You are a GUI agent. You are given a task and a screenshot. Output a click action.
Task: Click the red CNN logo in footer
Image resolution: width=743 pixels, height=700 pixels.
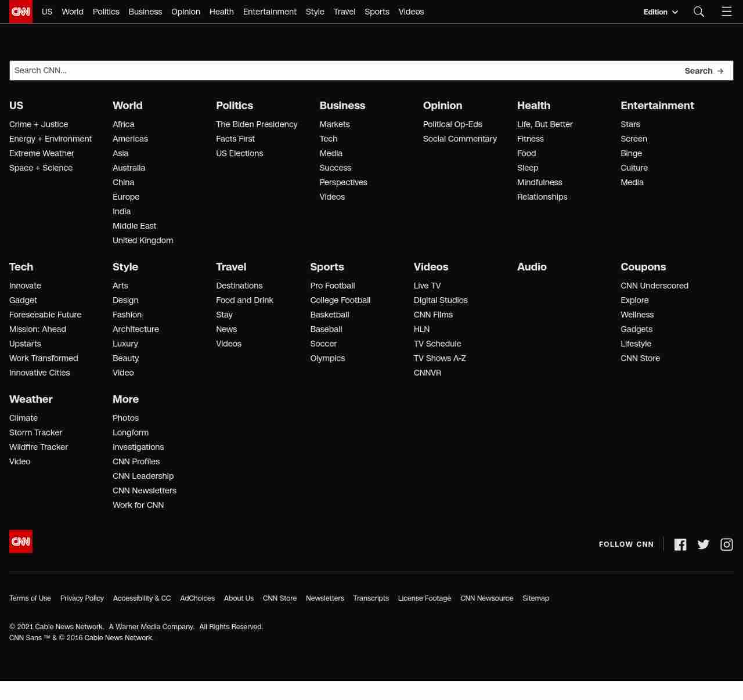click(21, 542)
